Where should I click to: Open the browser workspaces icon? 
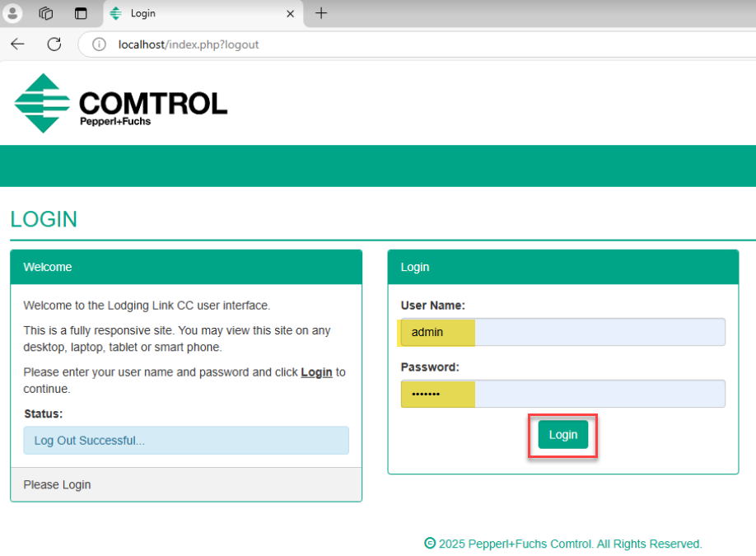click(46, 13)
